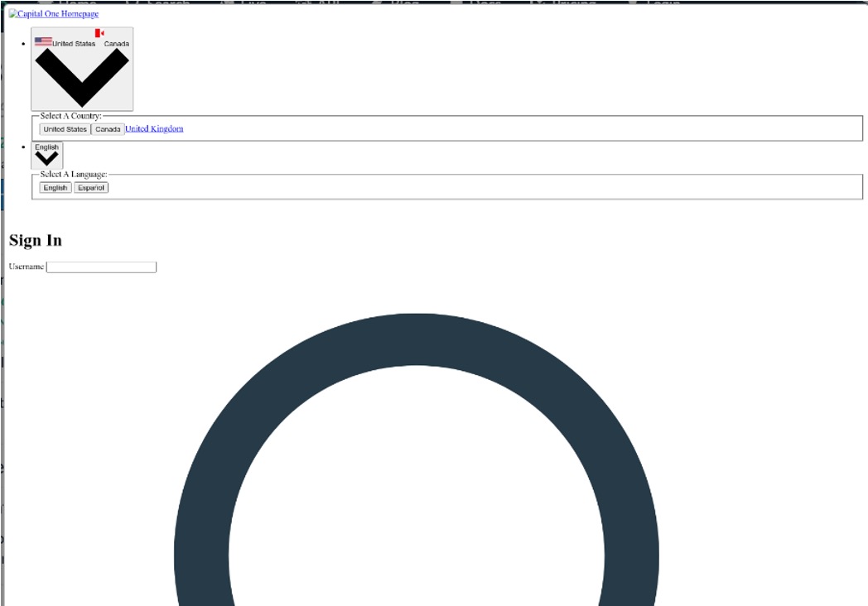
Task: Click the Username label
Action: point(26,267)
